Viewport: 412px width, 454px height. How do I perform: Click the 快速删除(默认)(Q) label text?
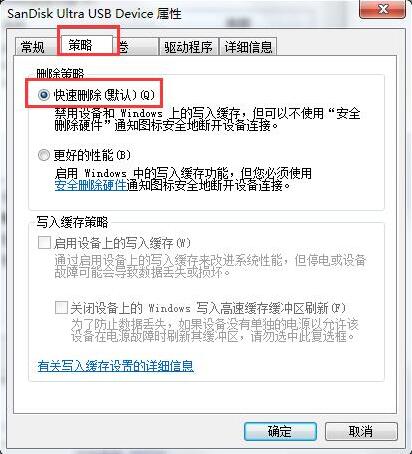click(104, 95)
